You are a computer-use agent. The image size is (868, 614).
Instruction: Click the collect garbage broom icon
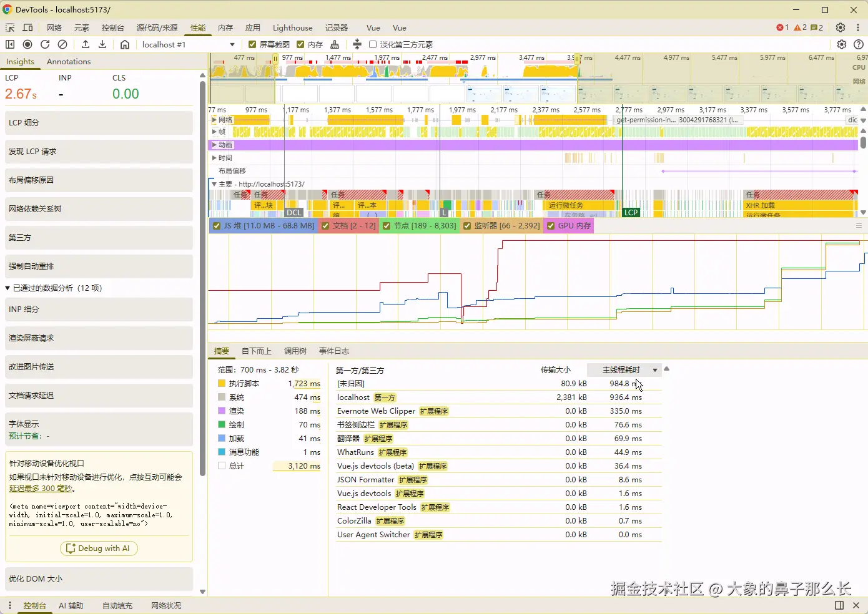click(335, 44)
